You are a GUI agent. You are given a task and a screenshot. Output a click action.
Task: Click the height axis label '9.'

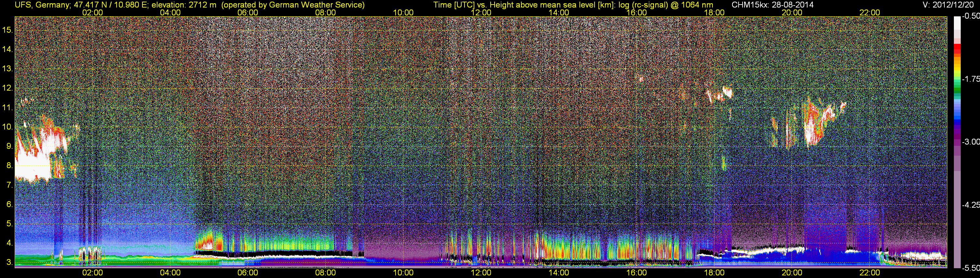coord(9,146)
